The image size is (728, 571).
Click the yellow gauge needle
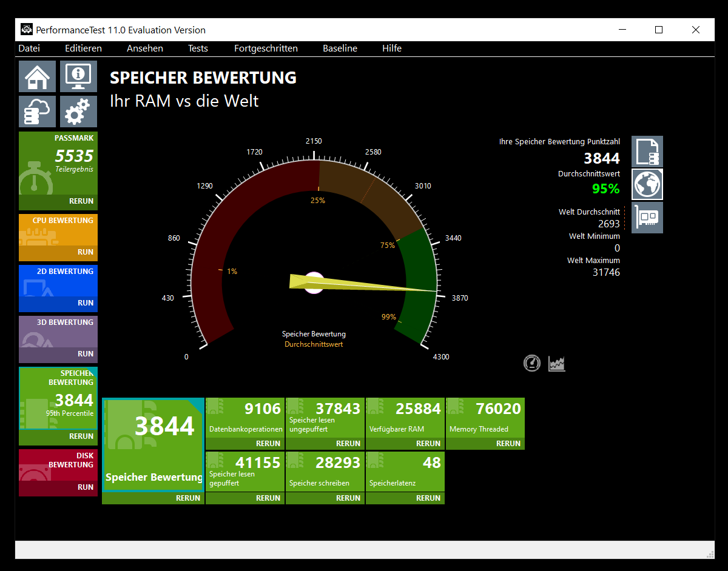[x=363, y=284]
